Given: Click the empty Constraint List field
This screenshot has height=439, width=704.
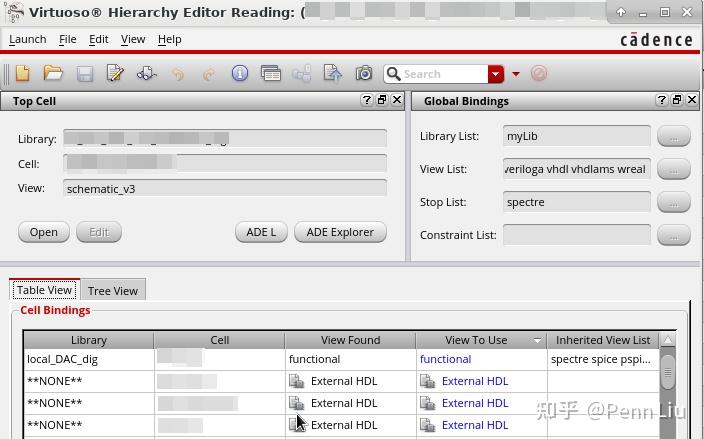Looking at the screenshot, I should coord(576,235).
